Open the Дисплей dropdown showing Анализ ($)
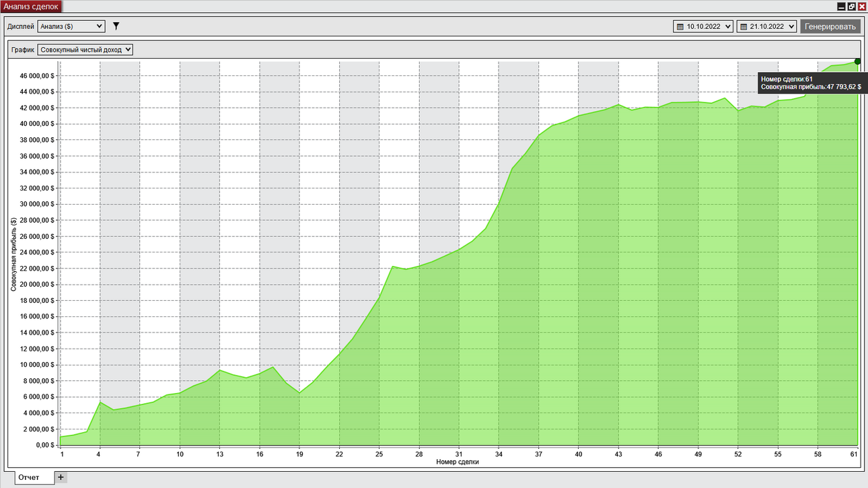This screenshot has width=868, height=488. pos(71,26)
